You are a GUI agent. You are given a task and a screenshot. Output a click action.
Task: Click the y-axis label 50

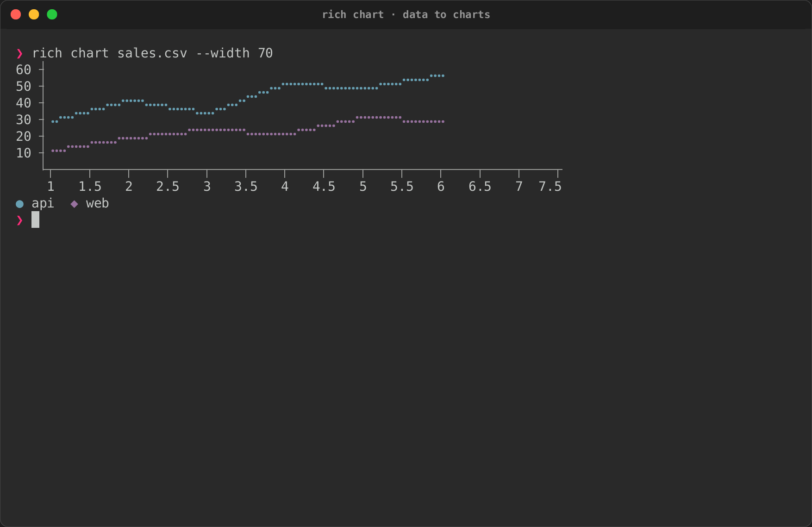coord(24,86)
